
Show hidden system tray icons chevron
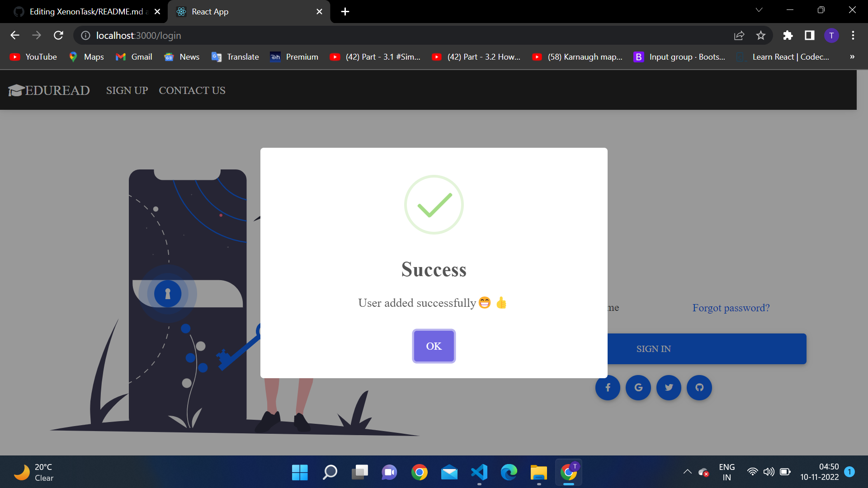pyautogui.click(x=687, y=472)
